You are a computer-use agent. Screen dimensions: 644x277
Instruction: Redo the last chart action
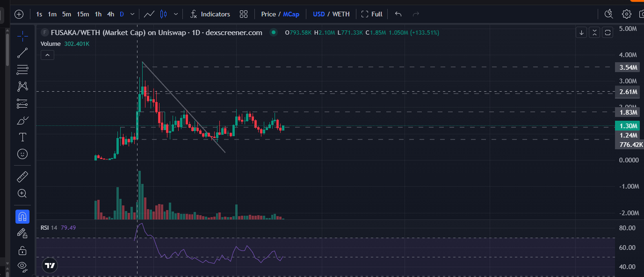tap(416, 14)
